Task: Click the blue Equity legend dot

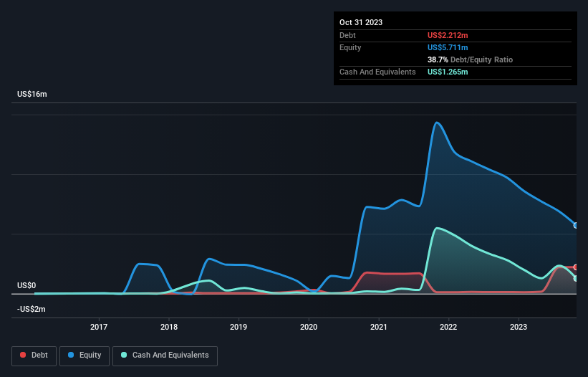Action: point(71,355)
